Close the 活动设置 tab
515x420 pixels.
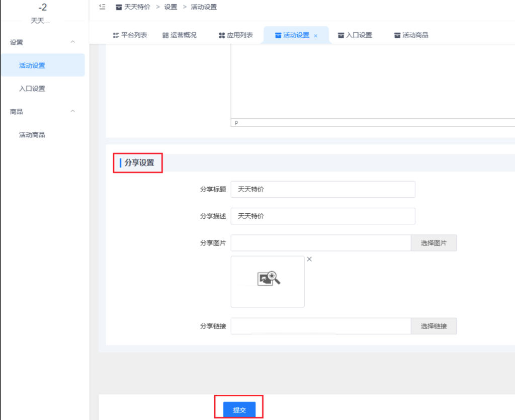click(x=316, y=36)
